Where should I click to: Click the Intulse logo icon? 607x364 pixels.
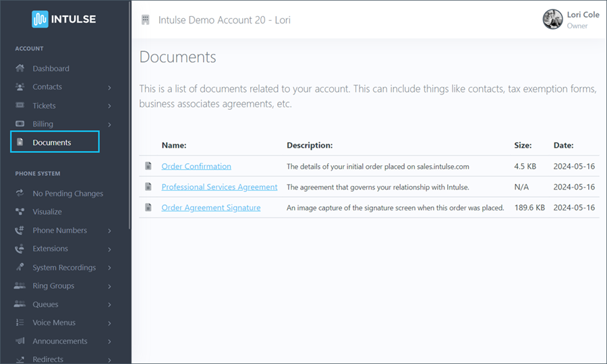[40, 19]
